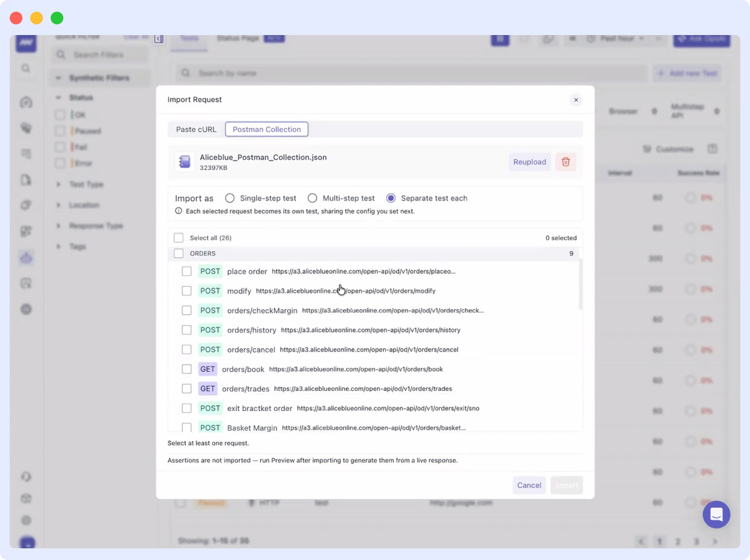Viewport: 750px width, 560px height.
Task: Go to page 3 in the pagination
Action: pyautogui.click(x=696, y=541)
